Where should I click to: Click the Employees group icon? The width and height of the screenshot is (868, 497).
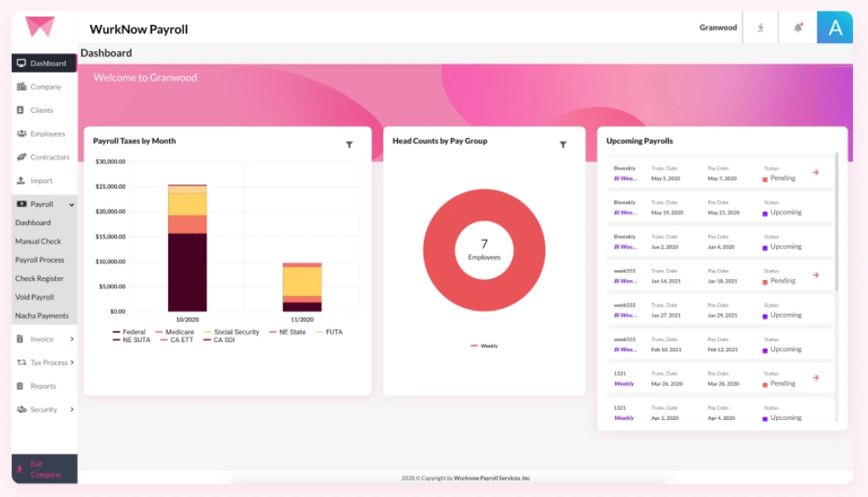(x=22, y=133)
